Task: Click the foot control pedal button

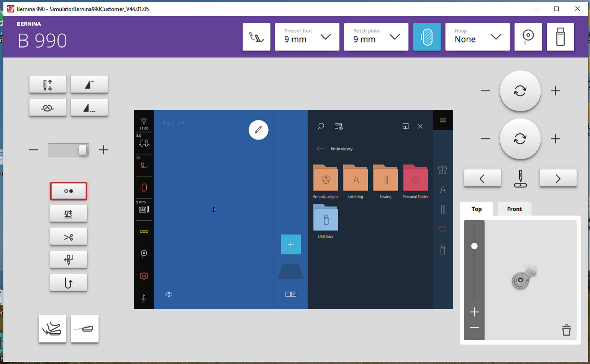Action: coord(85,329)
